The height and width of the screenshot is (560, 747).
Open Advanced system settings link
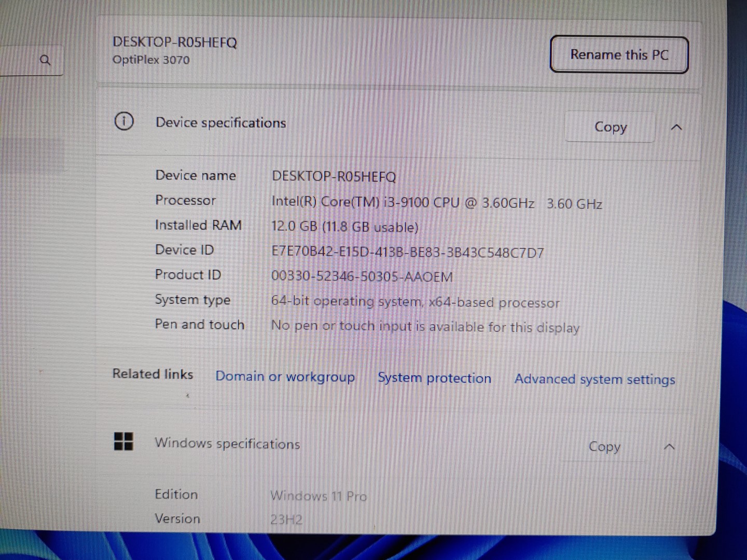pyautogui.click(x=595, y=380)
